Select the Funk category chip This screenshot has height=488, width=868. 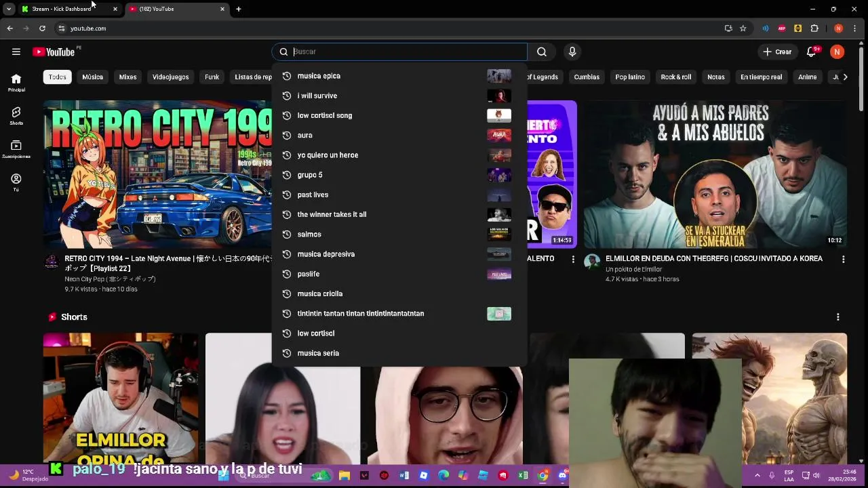(x=212, y=77)
